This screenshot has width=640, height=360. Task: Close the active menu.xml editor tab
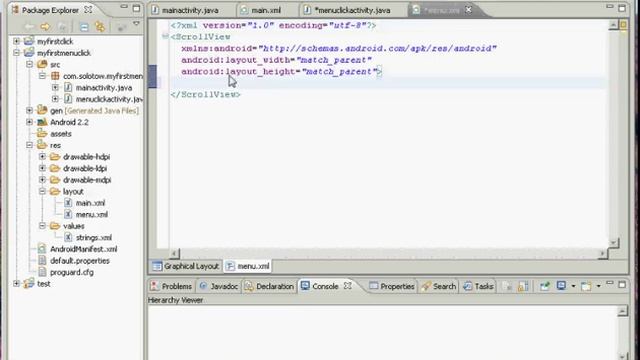click(x=469, y=9)
